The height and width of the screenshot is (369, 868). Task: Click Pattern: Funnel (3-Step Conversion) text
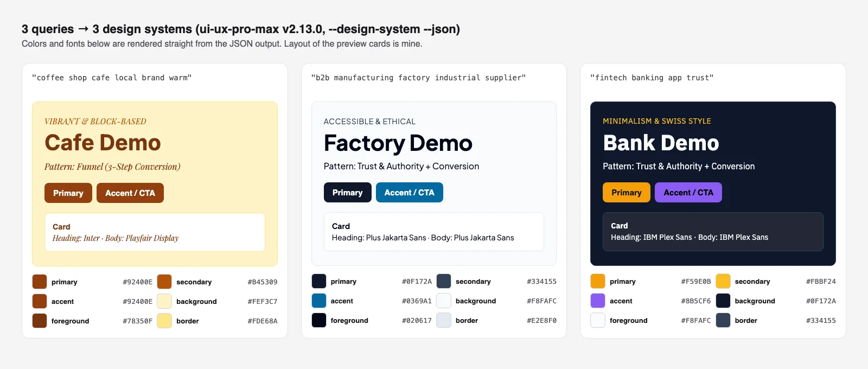(112, 167)
